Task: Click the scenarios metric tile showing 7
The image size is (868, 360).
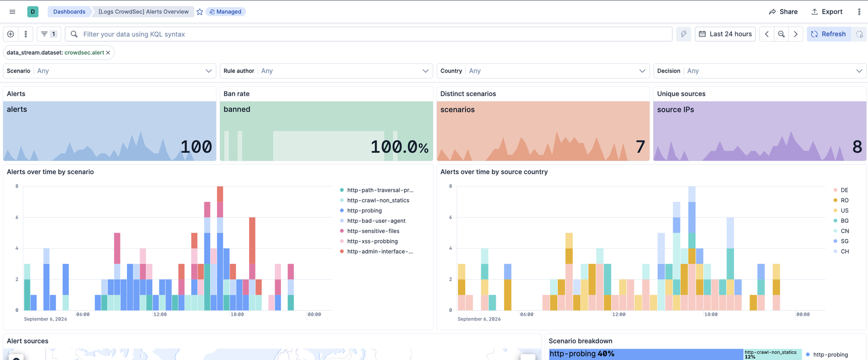Action: (543, 131)
